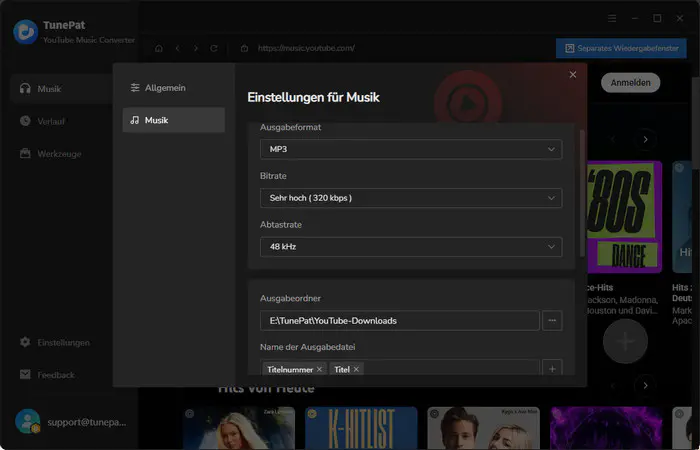Open the Allgemein settings section
Image resolution: width=700 pixels, height=450 pixels.
coord(174,88)
